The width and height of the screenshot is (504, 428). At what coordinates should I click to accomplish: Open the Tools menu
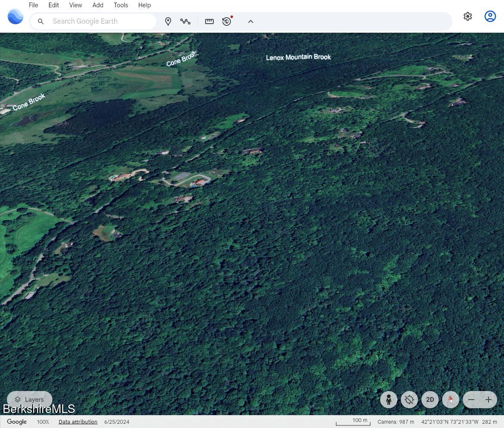(x=120, y=5)
